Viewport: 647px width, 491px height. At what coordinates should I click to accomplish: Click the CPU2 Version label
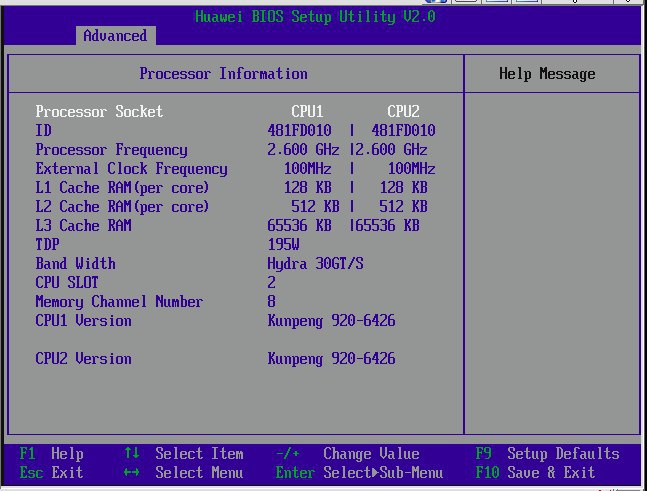83,358
